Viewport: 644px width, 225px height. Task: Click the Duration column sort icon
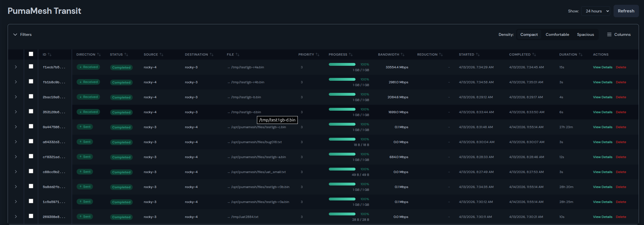tap(580, 54)
